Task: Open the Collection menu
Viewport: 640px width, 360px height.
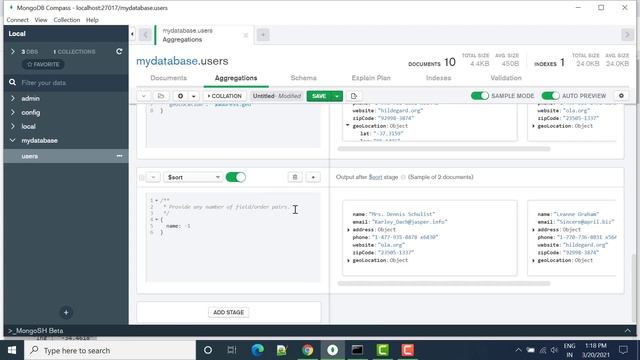Action: tap(67, 20)
